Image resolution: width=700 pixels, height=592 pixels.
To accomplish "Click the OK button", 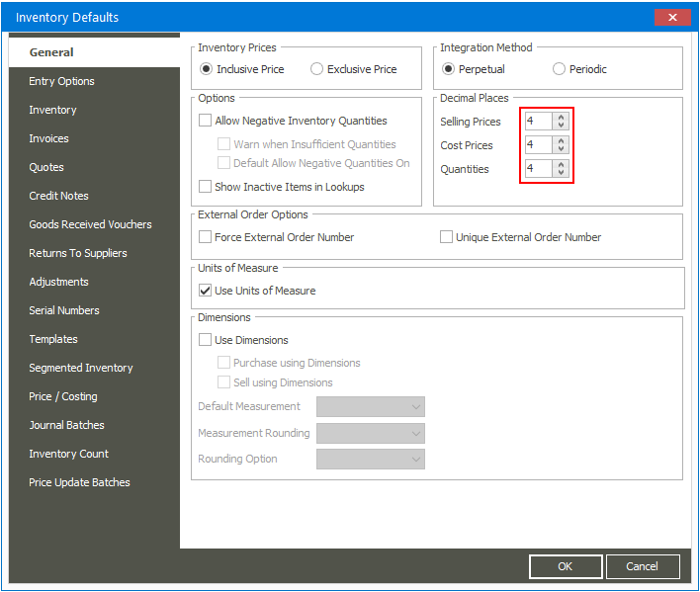I will coord(565,566).
